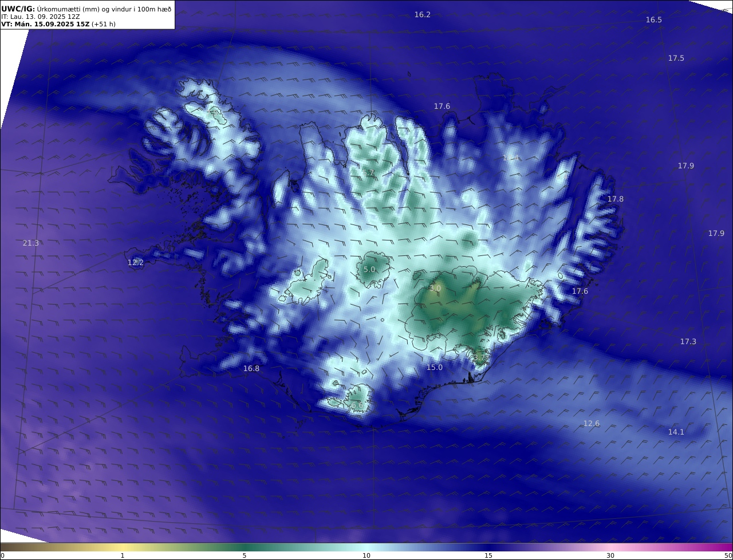
Task: Select the 3.0 value on Vatnajökull glacier
Action: [435, 289]
